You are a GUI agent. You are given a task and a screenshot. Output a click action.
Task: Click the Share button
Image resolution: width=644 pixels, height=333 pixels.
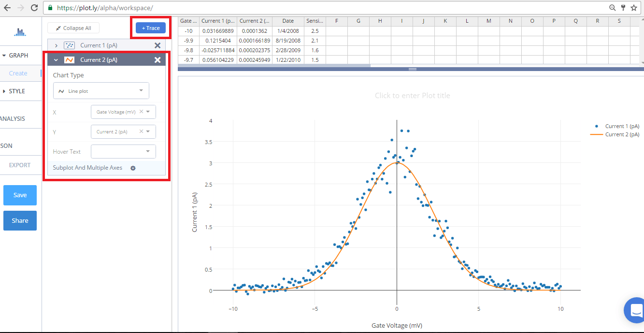[x=19, y=220]
